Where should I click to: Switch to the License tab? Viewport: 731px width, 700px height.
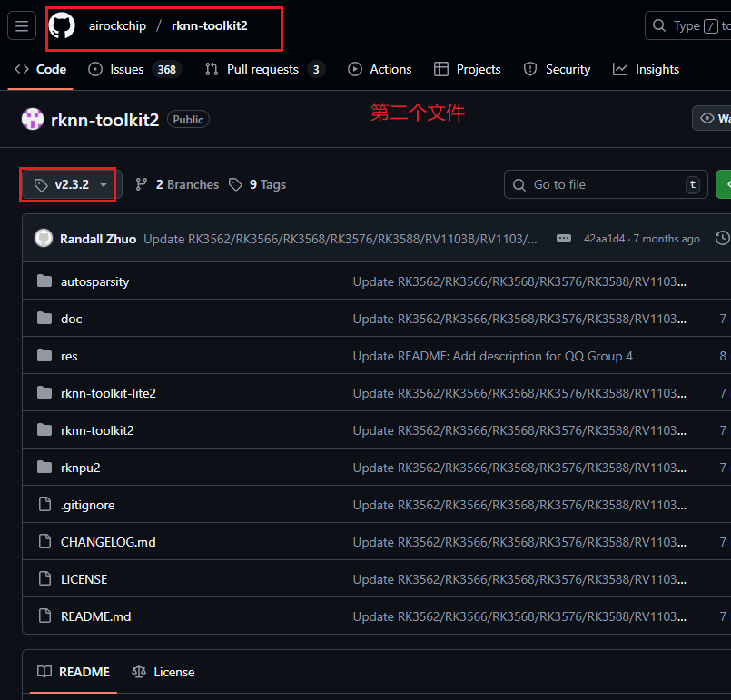point(163,672)
